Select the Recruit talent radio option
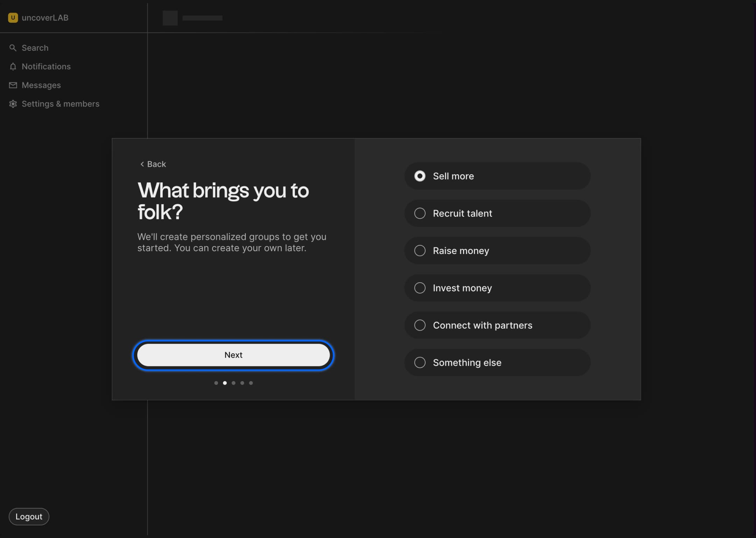This screenshot has width=756, height=538. (497, 213)
